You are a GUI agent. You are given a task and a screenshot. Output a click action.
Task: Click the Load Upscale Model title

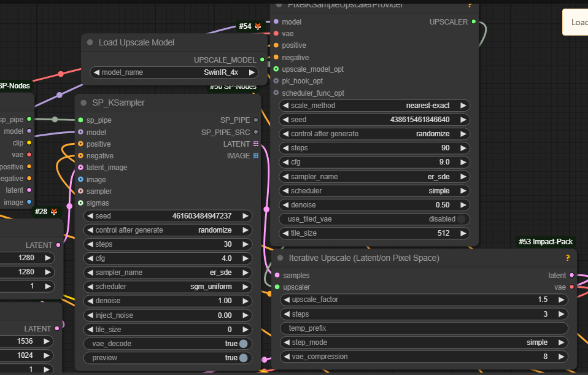pos(136,42)
